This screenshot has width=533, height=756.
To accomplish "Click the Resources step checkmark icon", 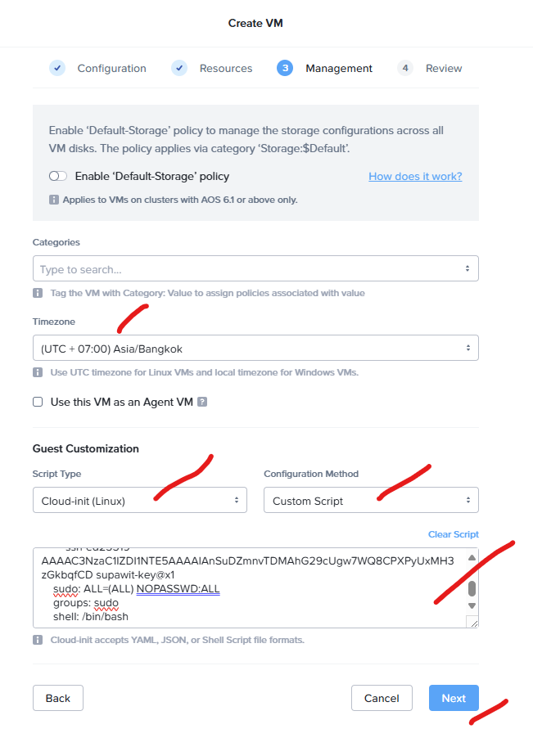I will (179, 68).
